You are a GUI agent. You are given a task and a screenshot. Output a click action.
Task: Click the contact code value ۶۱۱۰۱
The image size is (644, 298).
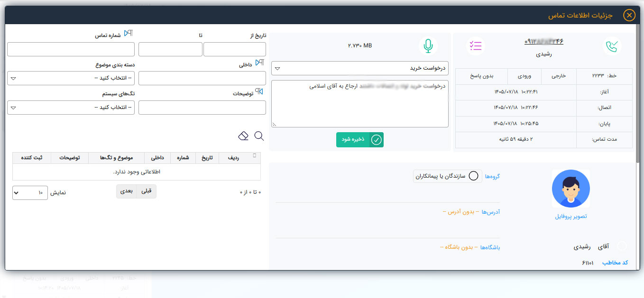click(x=589, y=262)
